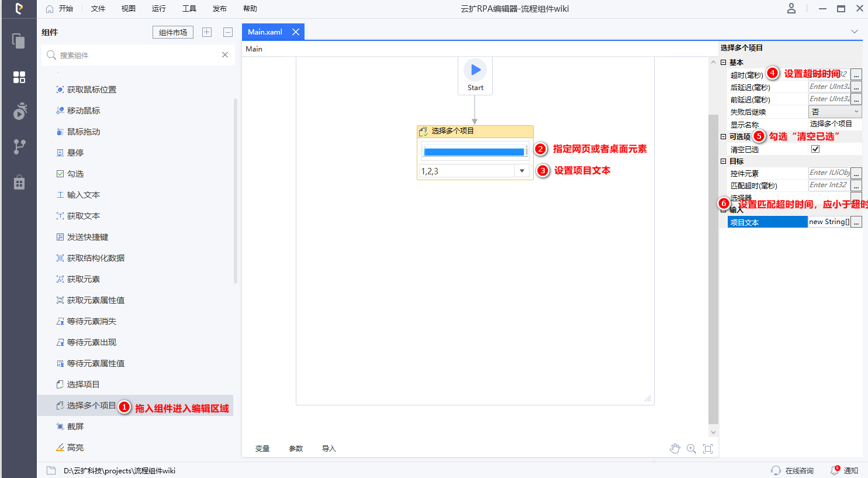Close the Main.xaml tab
This screenshot has width=868, height=478.
[296, 32]
